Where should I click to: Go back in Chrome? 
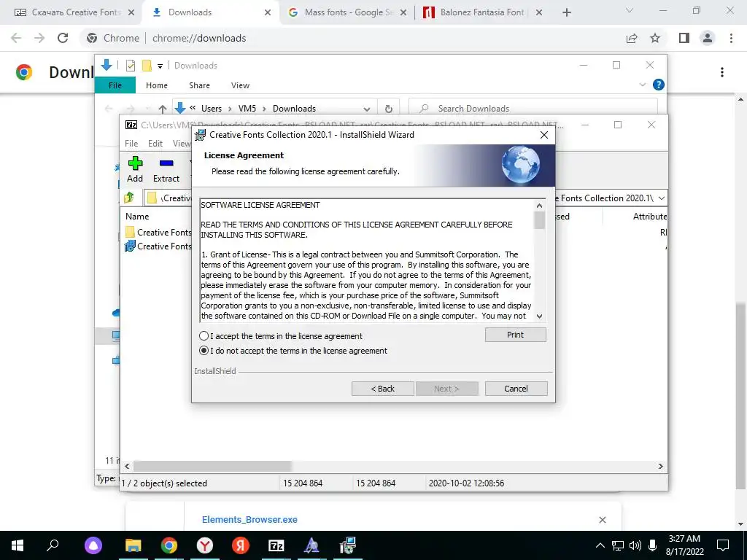click(x=16, y=38)
